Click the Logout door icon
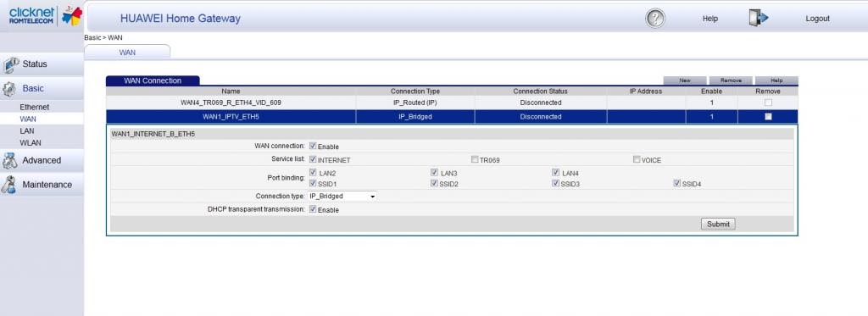Viewport: 868px width, 316px height. 759,18
